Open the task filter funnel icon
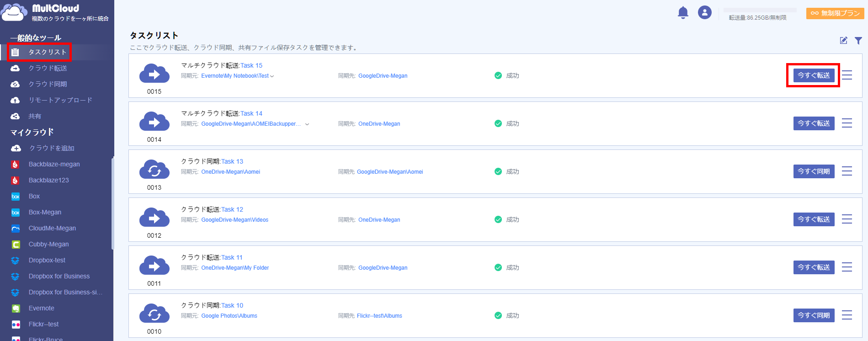The height and width of the screenshot is (341, 868). 858,41
